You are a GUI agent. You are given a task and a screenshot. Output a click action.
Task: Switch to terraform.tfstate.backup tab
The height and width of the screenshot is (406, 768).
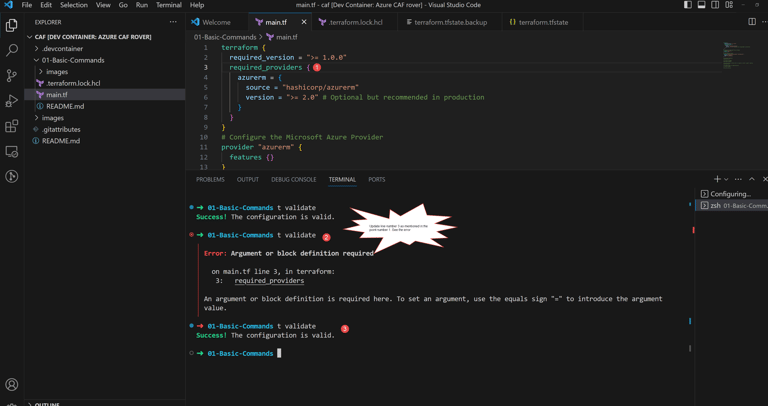tap(450, 22)
